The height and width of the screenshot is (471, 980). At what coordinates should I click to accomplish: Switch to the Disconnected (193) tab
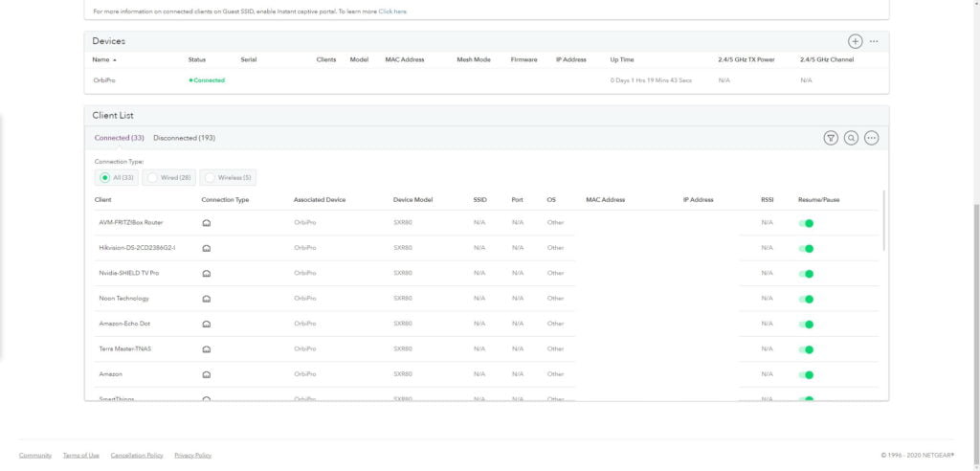tap(184, 138)
